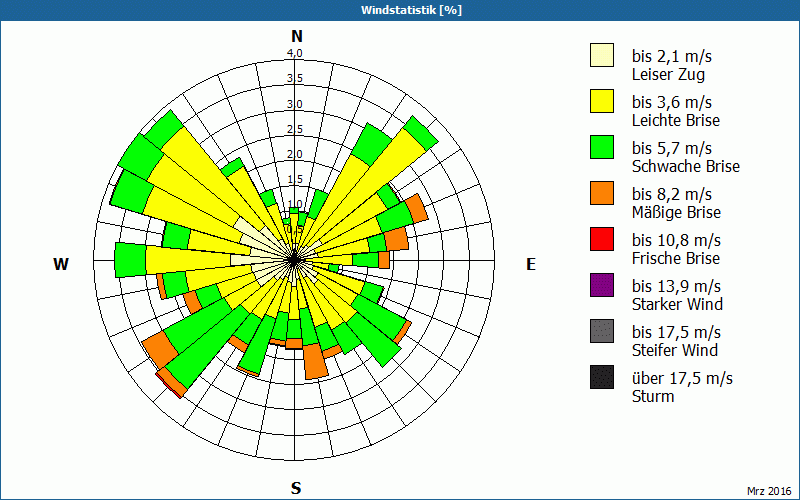Select the 'bis 5,7 m/s' legend text

point(670,148)
